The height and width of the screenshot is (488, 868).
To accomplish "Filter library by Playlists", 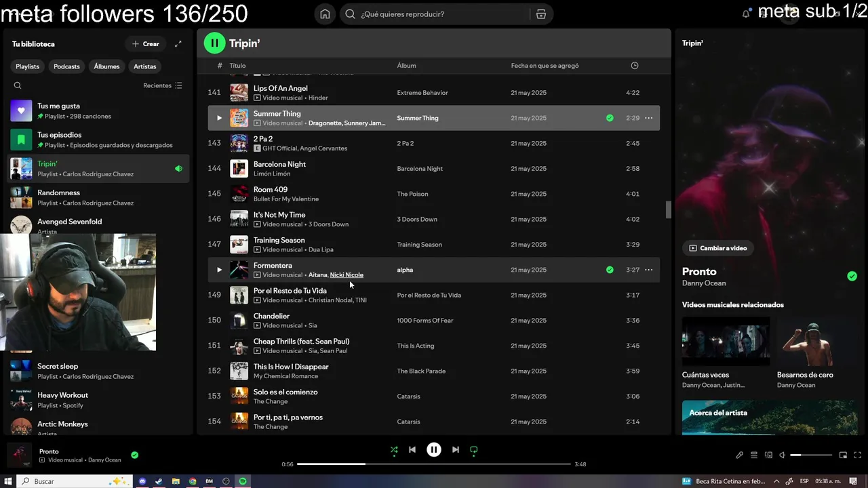I will [28, 66].
